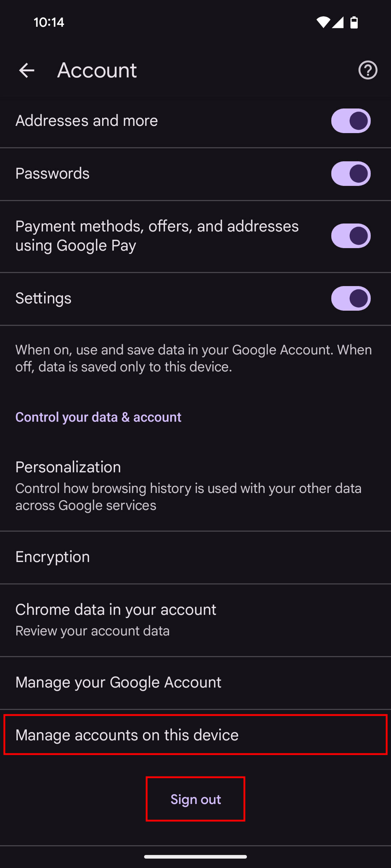Tap the Control your data & account heading

tap(98, 417)
